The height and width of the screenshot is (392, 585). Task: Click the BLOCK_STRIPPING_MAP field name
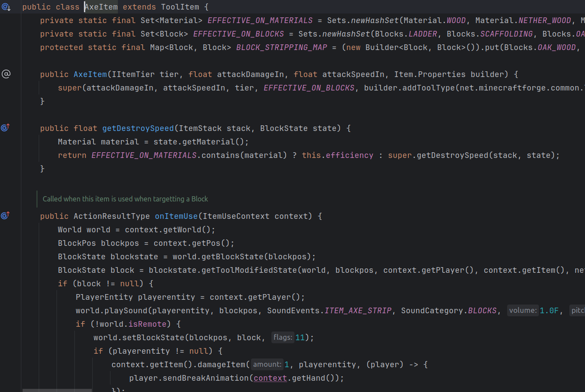tap(281, 47)
